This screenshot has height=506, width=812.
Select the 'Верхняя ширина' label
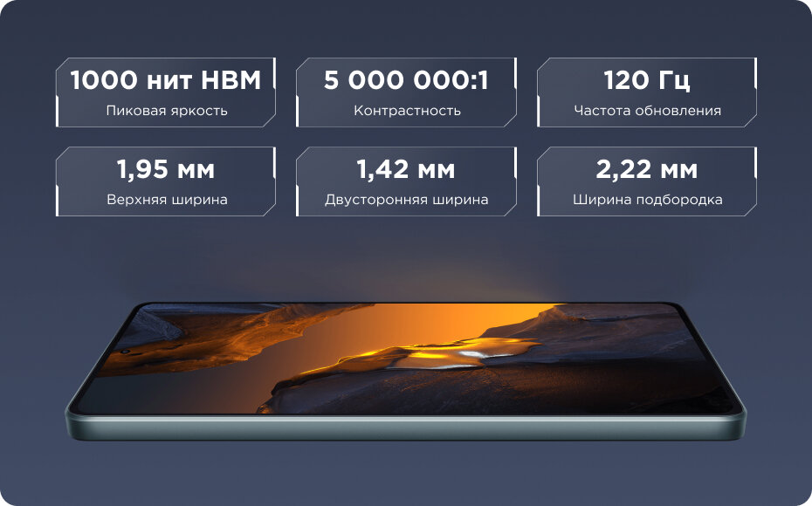[x=167, y=199]
